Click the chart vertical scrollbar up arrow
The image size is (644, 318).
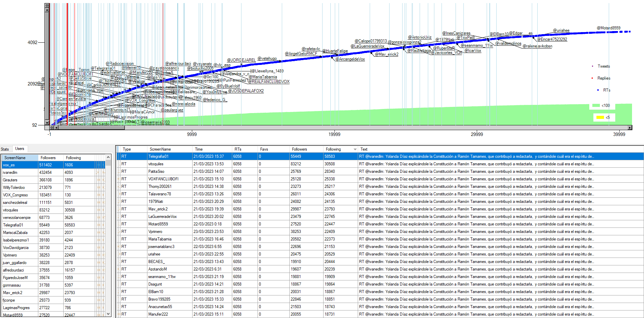[47, 10]
